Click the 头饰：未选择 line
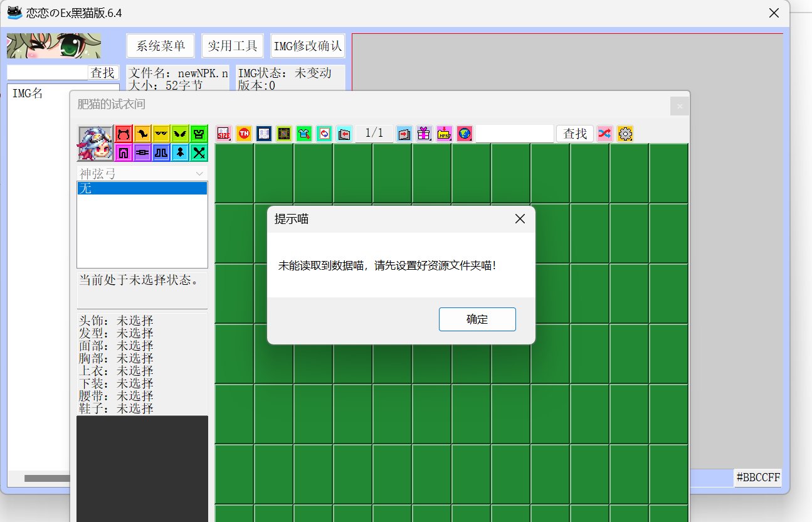The image size is (812, 522). point(116,321)
